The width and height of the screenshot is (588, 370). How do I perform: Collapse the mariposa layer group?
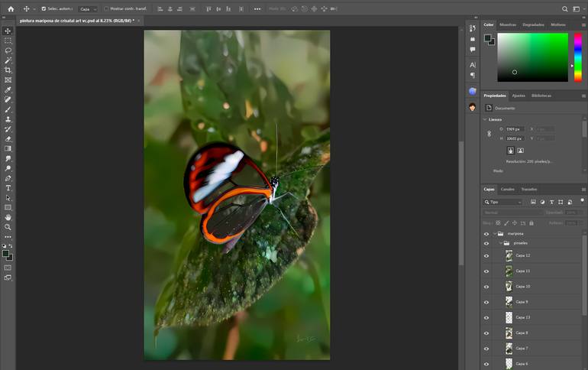[x=494, y=233]
